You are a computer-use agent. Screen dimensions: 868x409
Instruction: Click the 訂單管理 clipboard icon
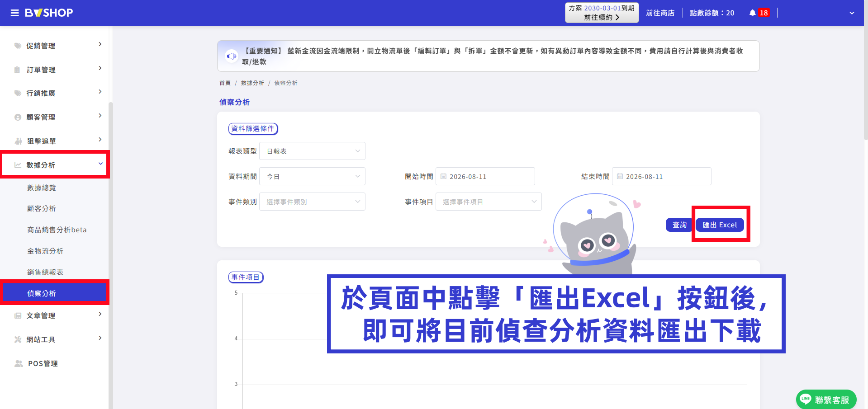[18, 70]
